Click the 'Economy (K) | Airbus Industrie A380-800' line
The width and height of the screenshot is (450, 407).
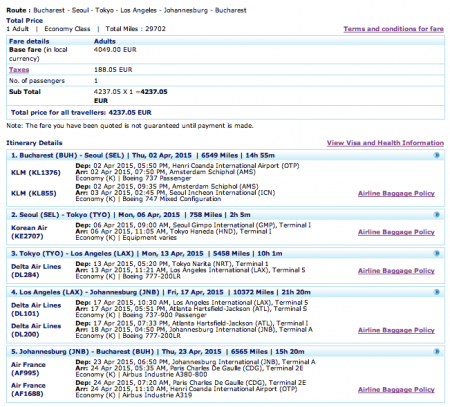(x=141, y=375)
